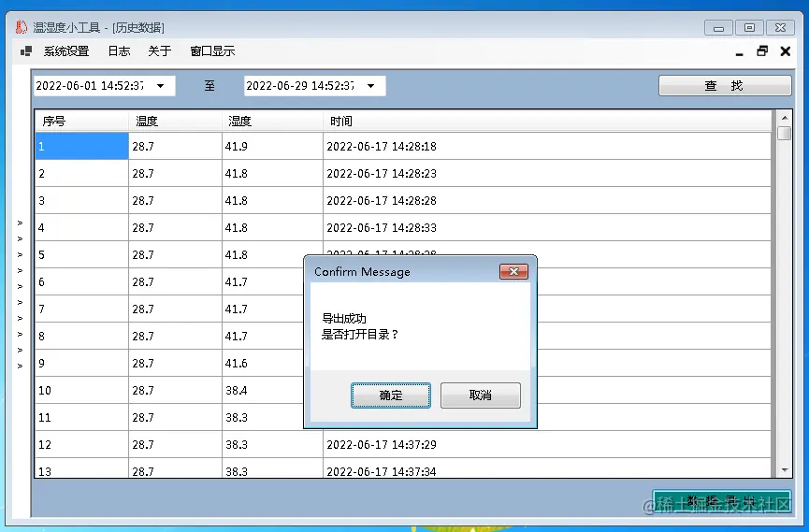This screenshot has width=809, height=532.
Task: Expand the end date dropdown arrow
Action: coord(371,86)
